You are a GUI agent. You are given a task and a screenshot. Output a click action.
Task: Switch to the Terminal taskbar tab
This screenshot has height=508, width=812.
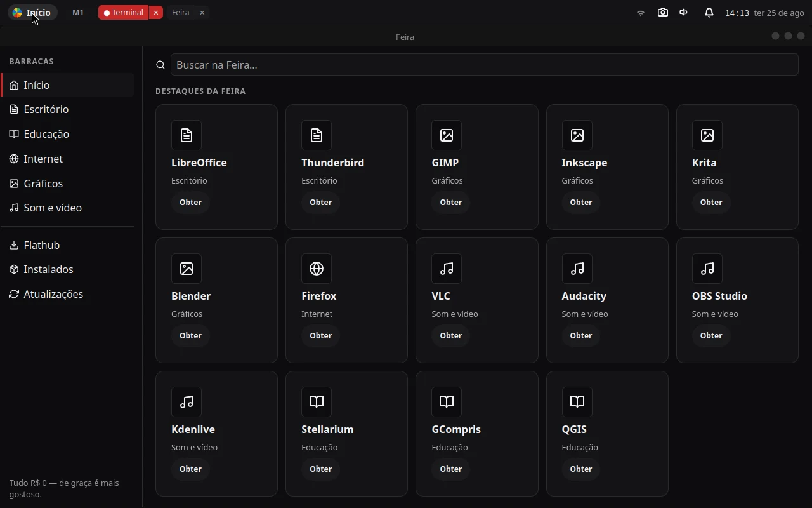[x=124, y=13]
